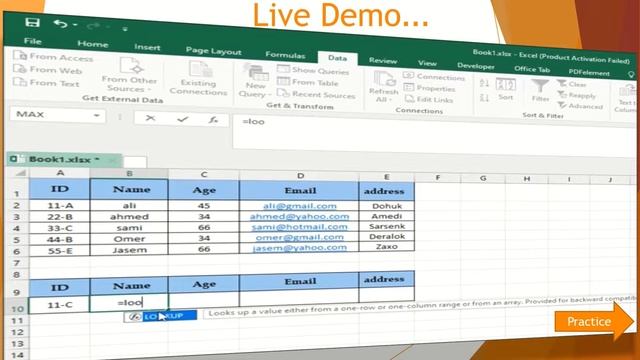Clear the applied filter
Viewport: 640px width, 360px height.
[x=572, y=84]
